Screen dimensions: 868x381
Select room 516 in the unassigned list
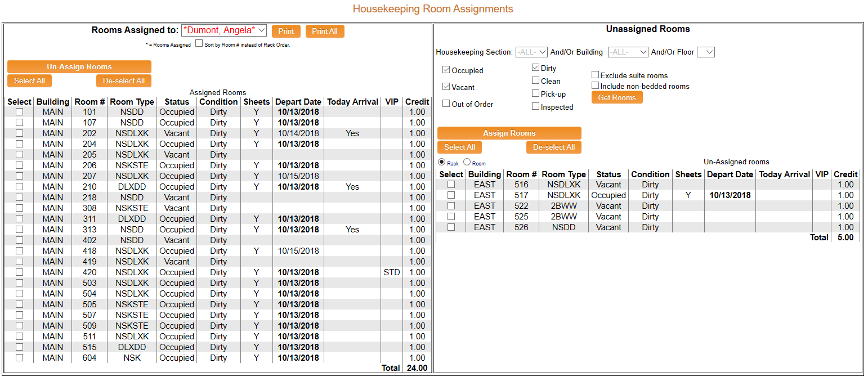tap(451, 184)
